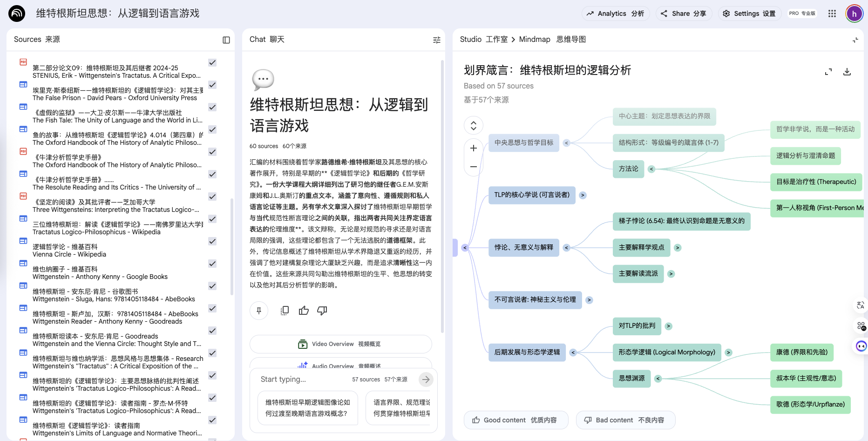The height and width of the screenshot is (441, 868).
Task: Open the Google apps grid
Action: [832, 14]
